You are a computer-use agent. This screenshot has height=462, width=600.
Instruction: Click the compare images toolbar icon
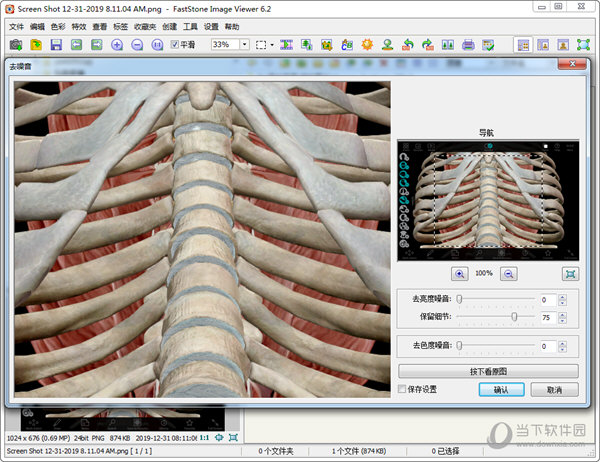click(448, 45)
